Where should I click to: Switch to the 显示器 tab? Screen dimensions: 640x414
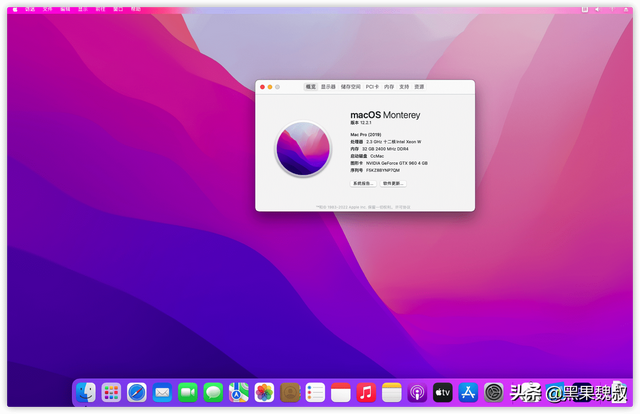328,87
